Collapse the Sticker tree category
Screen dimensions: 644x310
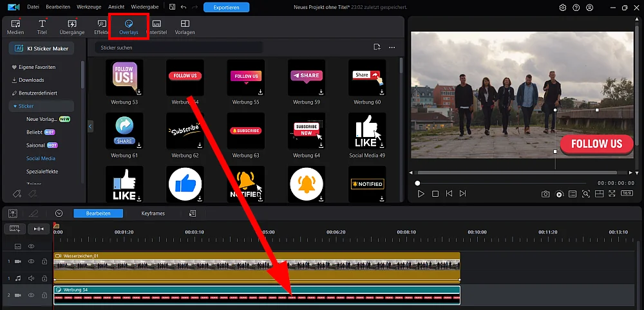pyautogui.click(x=15, y=106)
